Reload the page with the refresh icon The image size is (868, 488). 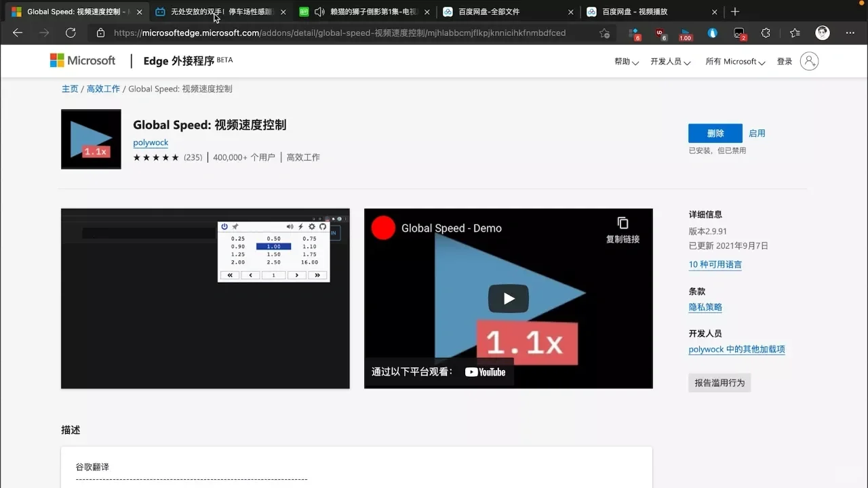tap(70, 33)
